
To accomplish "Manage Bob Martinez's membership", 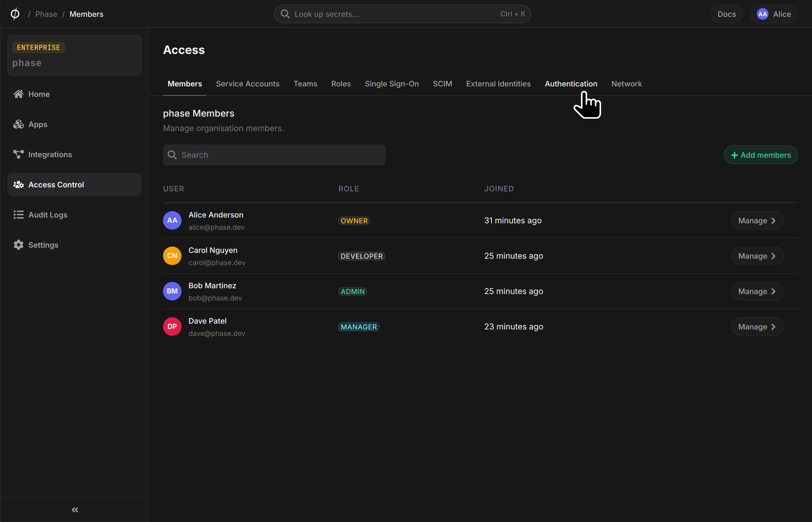I will (x=757, y=291).
